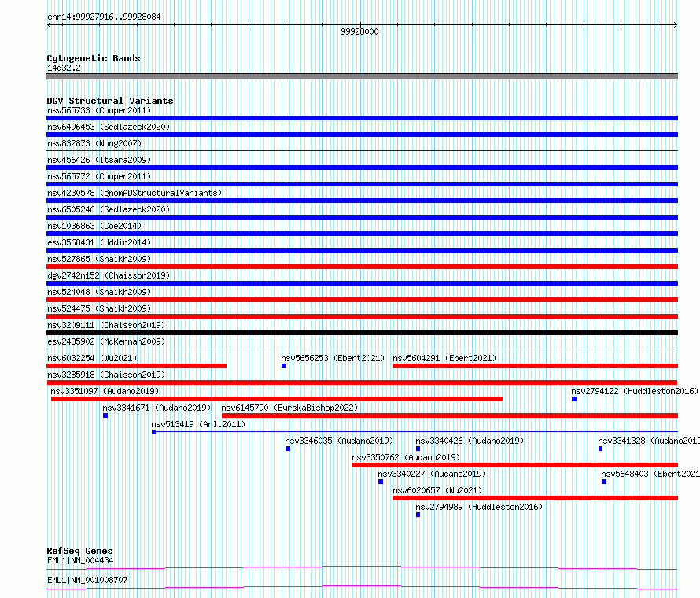Click the nsv527865 (Shaikh2009) label
700x598 pixels.
click(99, 259)
